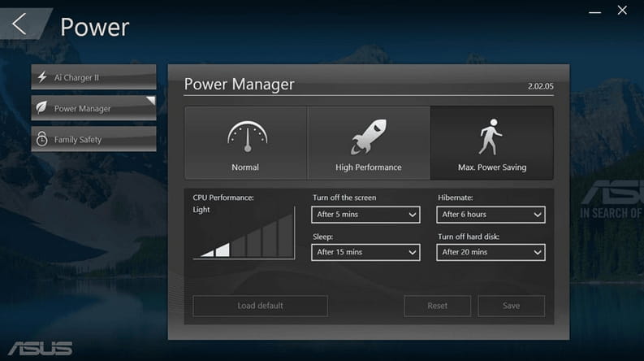644x361 pixels.
Task: Open the Turn off the screen dropdown
Action: [x=365, y=215]
